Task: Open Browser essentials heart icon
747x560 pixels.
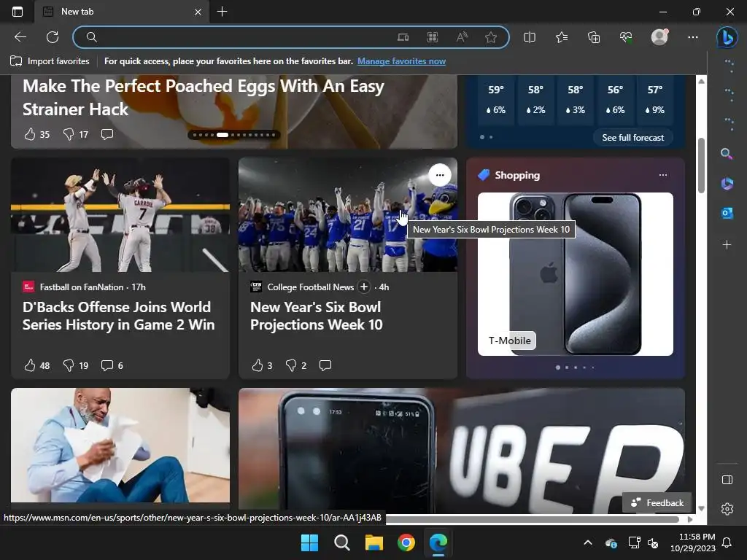Action: coord(626,37)
